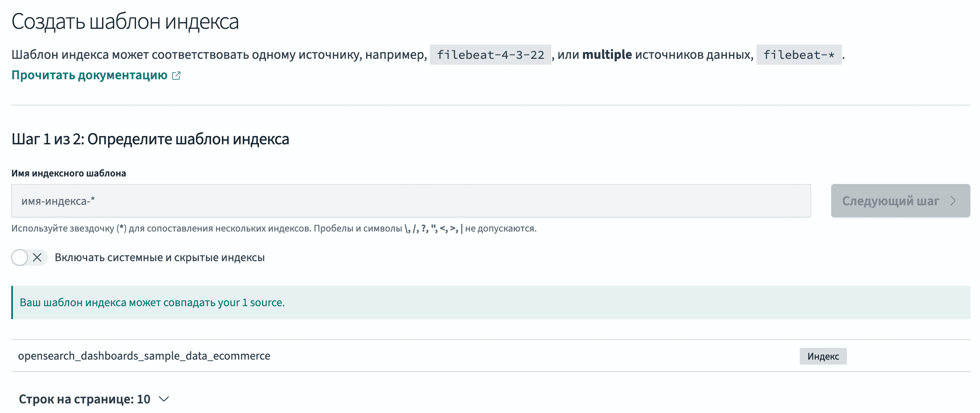Click the filebeat-4-3-22 code example
Image resolution: width=980 pixels, height=413 pixels.
[490, 55]
